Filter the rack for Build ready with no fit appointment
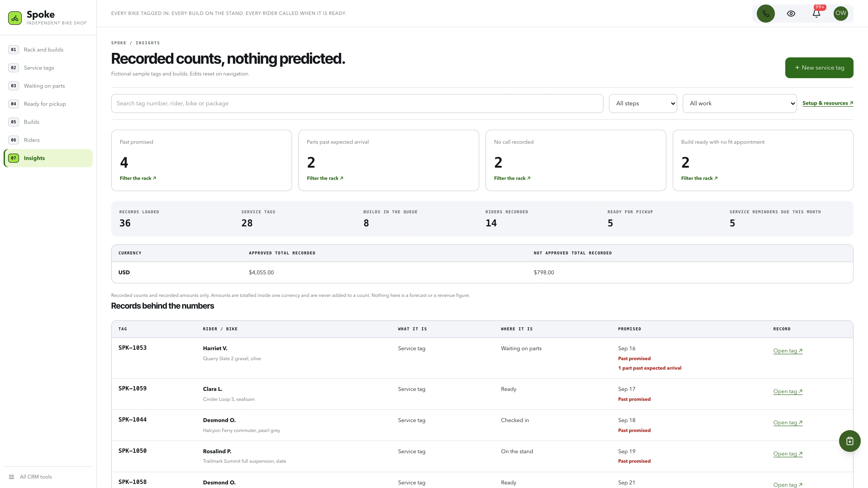The height and width of the screenshot is (488, 868). pyautogui.click(x=699, y=178)
